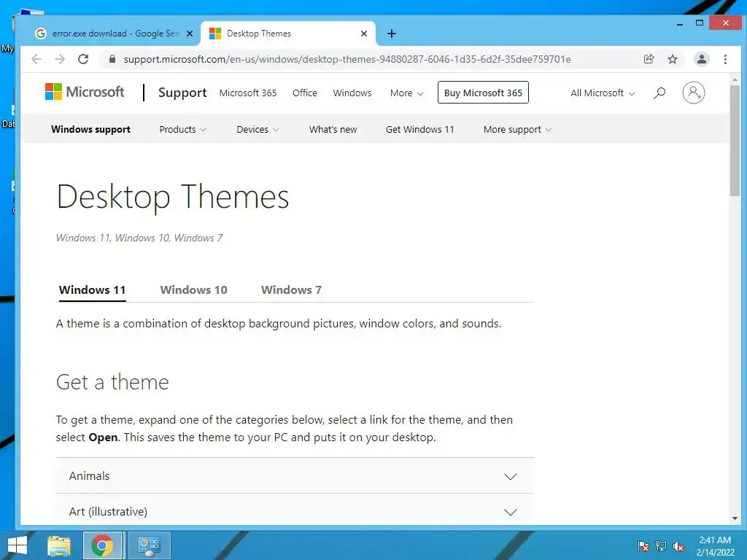Switch to the Windows 7 tab
This screenshot has height=560, width=747.
291,290
